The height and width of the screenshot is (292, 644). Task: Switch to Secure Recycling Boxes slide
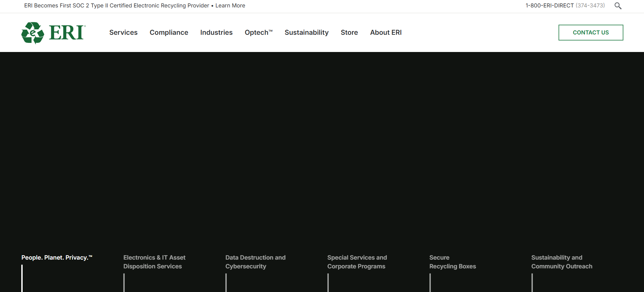click(452, 262)
